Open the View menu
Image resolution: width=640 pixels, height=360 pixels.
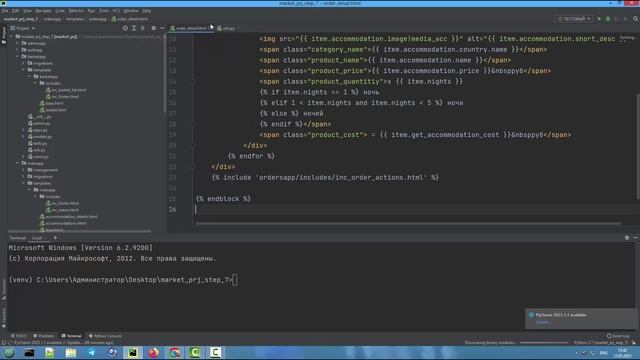point(27,11)
